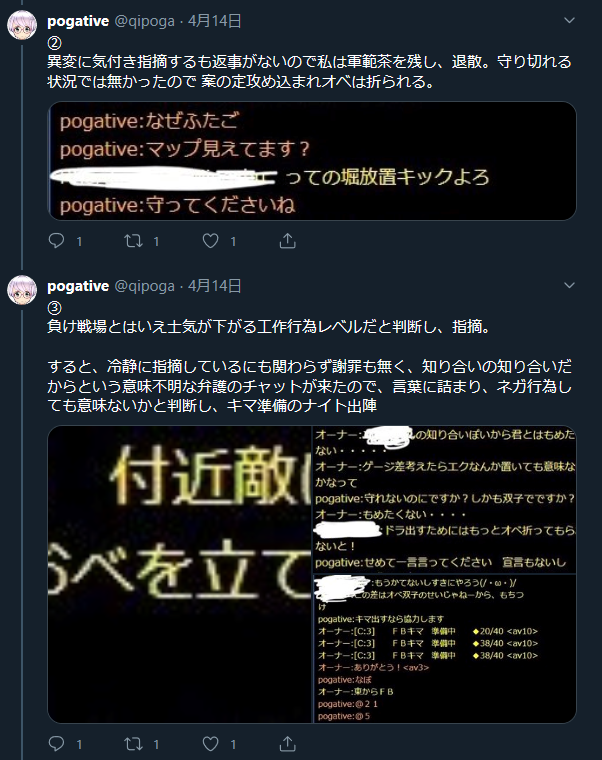Open the large yellow kanji image

(x=179, y=574)
